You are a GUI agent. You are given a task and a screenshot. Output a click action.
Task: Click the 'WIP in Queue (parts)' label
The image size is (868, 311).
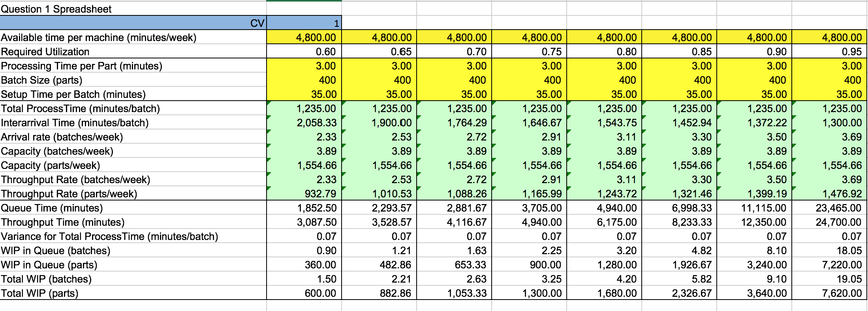[49, 265]
